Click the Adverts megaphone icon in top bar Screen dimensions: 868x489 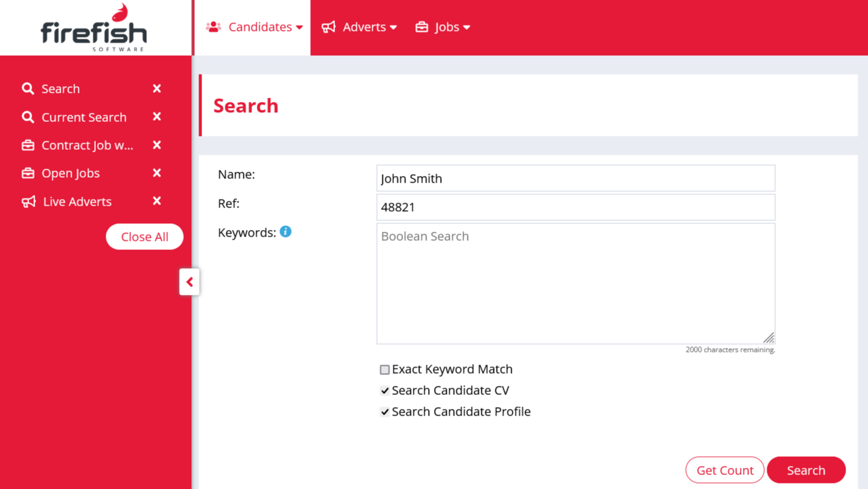pos(328,27)
